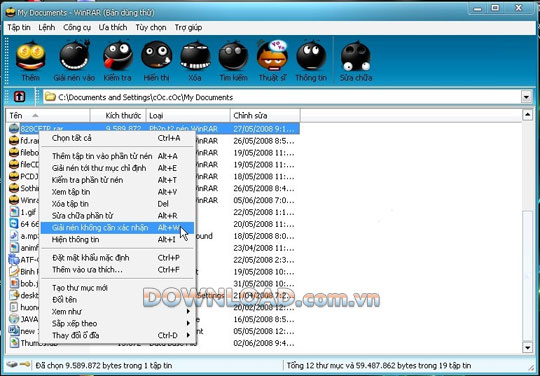Choose Sửa chữa phần tử menu entry
Image resolution: width=540 pixels, height=376 pixels.
pos(117,216)
